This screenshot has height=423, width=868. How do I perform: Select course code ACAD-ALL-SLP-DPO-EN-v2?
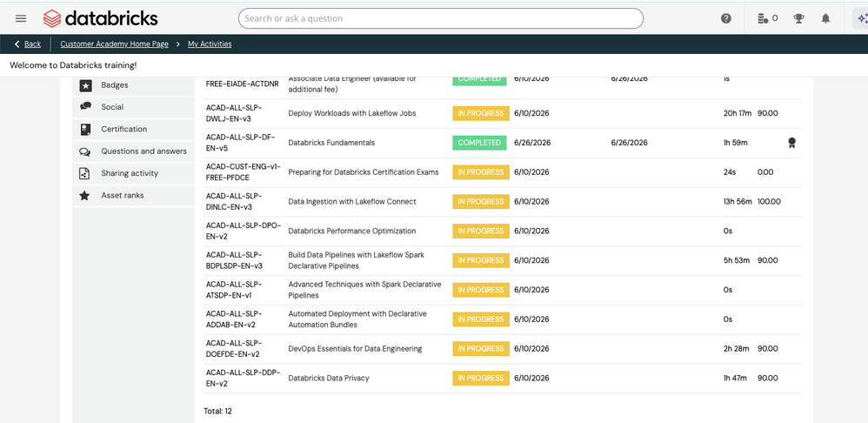point(244,231)
